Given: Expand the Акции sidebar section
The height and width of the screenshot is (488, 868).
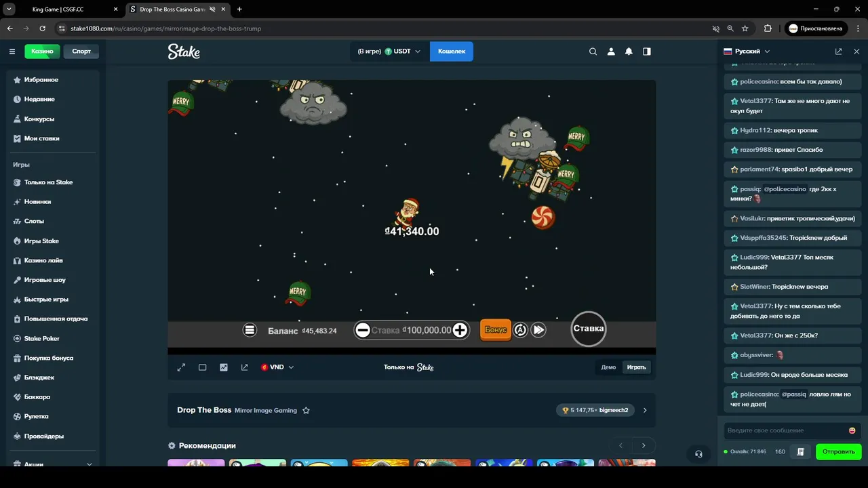Looking at the screenshot, I should [89, 464].
